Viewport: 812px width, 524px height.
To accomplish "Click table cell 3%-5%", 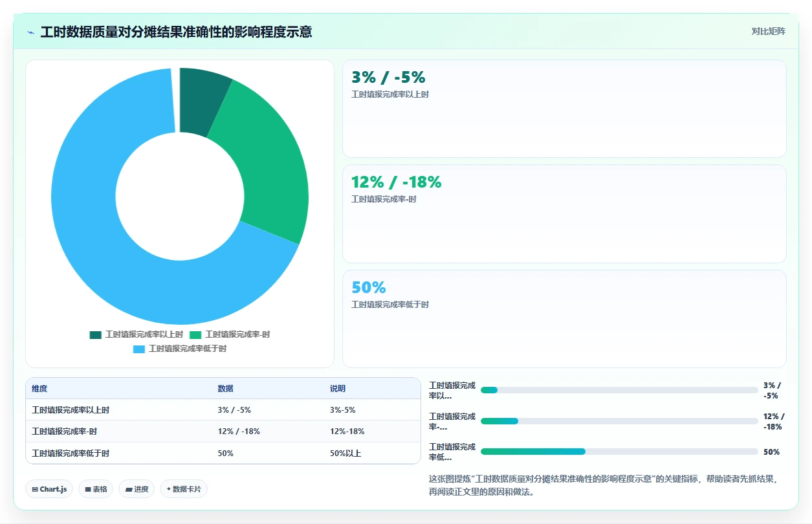I will coord(372,410).
